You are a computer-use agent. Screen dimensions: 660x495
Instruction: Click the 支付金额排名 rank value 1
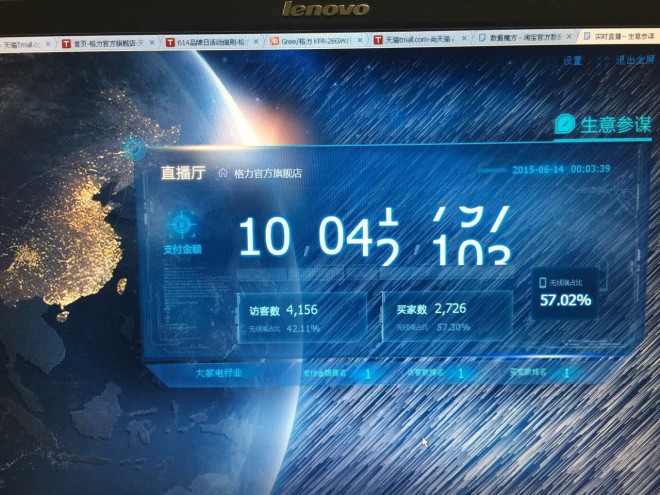[x=368, y=374]
